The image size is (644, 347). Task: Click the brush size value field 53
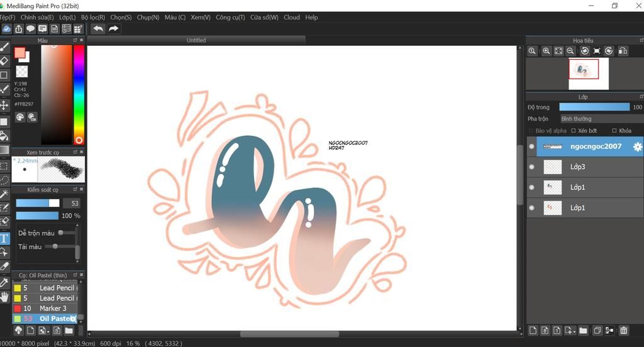pyautogui.click(x=72, y=203)
